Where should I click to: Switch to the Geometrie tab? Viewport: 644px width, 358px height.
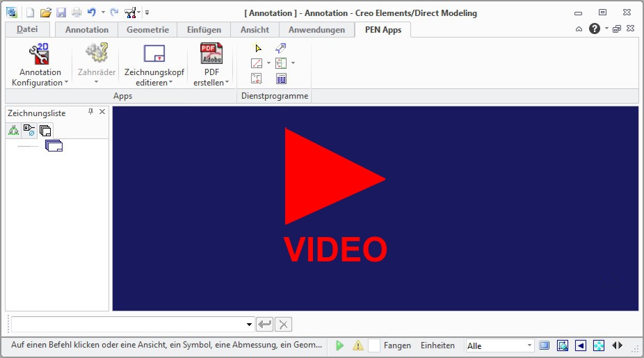tap(147, 30)
